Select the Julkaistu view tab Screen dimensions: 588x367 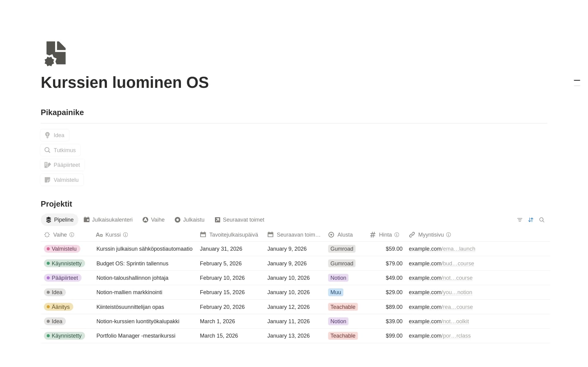point(190,220)
